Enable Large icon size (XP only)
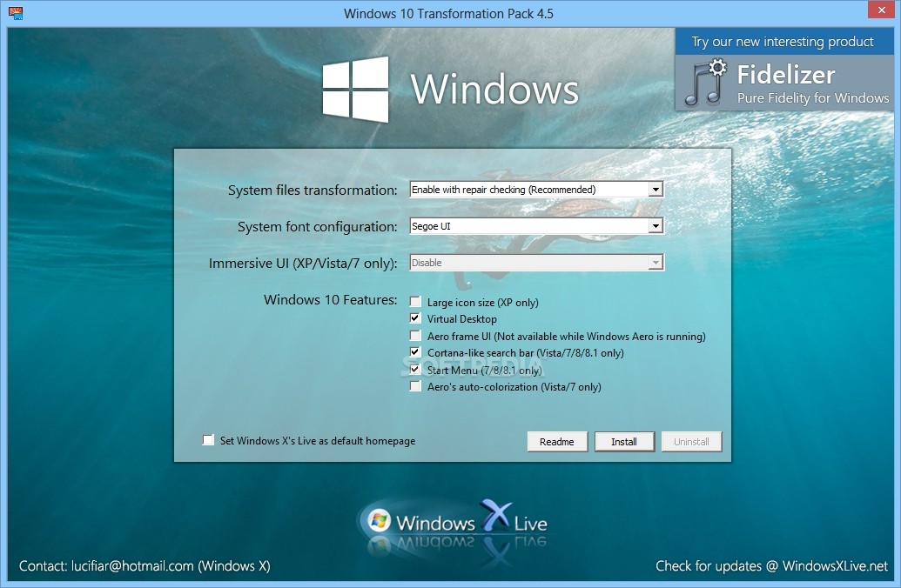This screenshot has width=901, height=588. 415,302
